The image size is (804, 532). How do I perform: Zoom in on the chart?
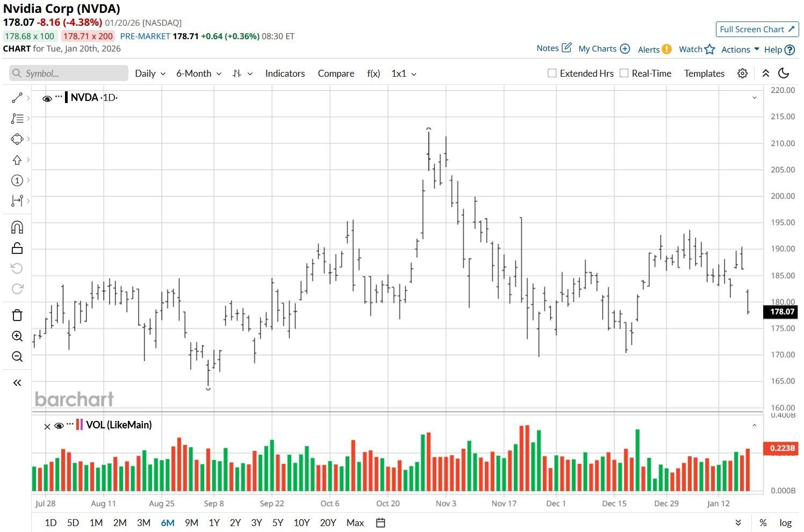[x=17, y=336]
